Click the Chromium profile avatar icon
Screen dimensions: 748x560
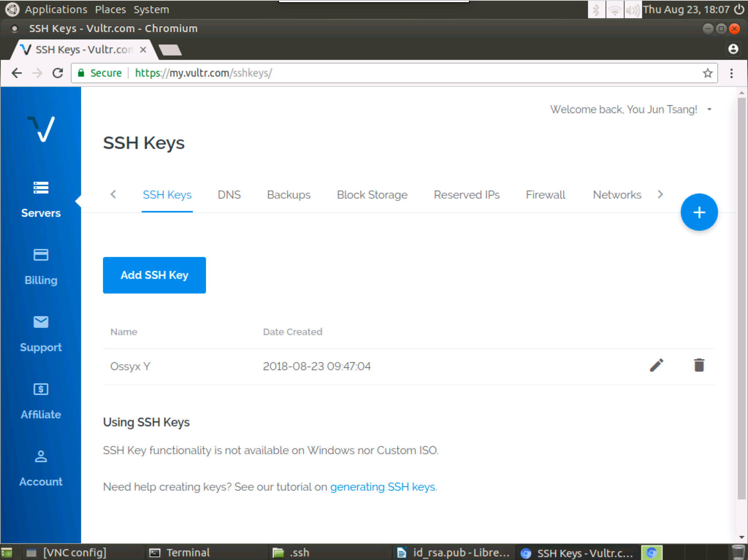(x=733, y=49)
